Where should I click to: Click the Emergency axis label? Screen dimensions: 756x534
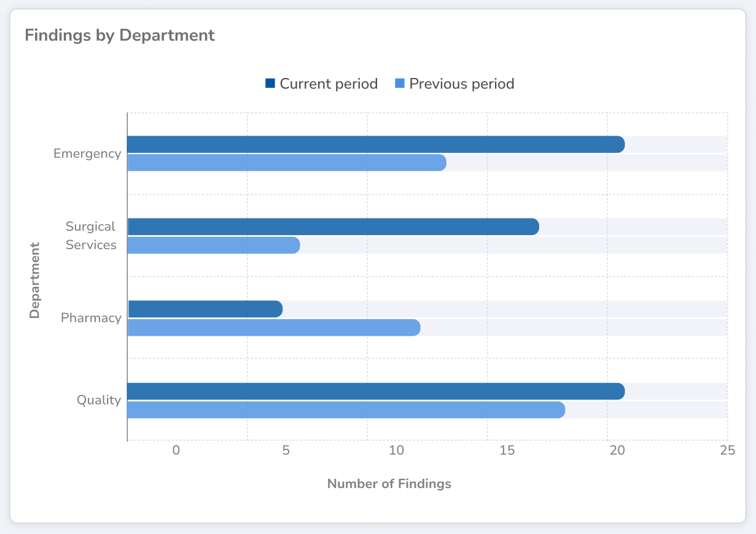click(x=87, y=153)
